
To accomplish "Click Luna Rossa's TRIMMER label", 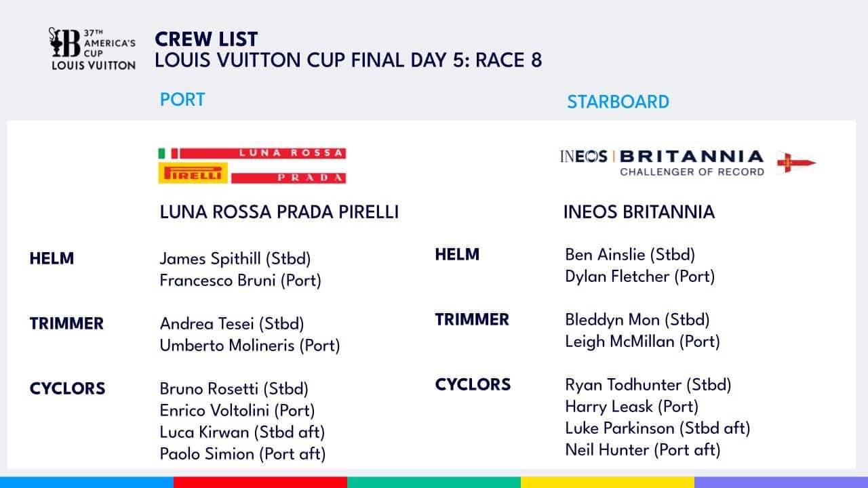I will point(66,324).
